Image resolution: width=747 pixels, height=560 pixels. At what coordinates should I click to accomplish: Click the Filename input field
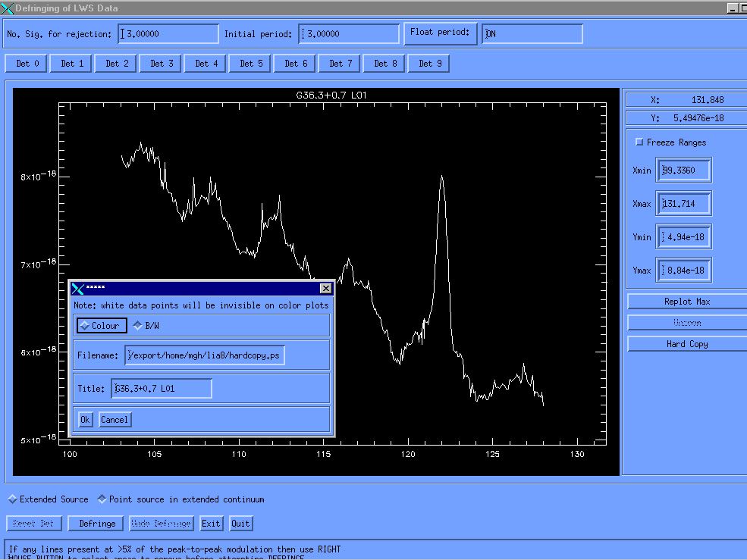tap(205, 355)
